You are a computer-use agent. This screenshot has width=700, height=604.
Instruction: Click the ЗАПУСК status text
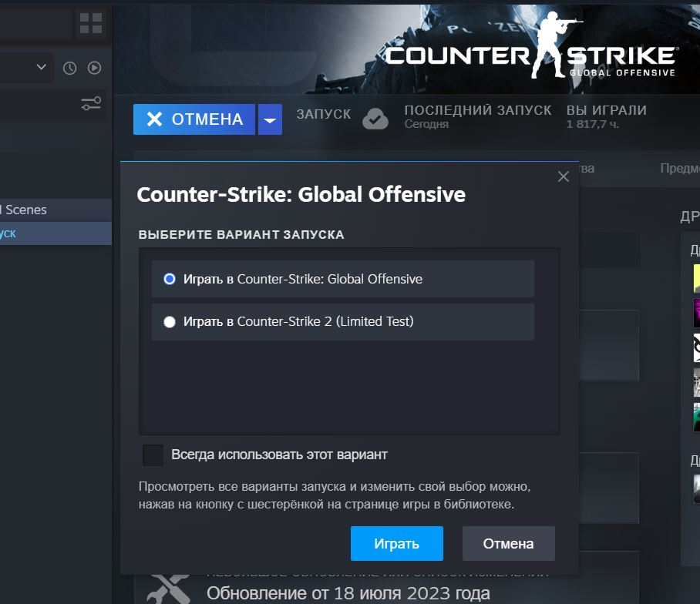pyautogui.click(x=324, y=114)
